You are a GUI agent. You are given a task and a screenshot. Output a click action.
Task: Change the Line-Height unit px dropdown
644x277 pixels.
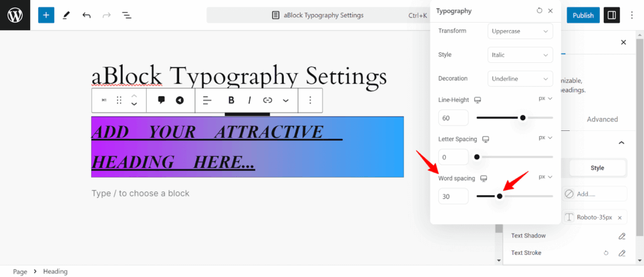point(545,99)
